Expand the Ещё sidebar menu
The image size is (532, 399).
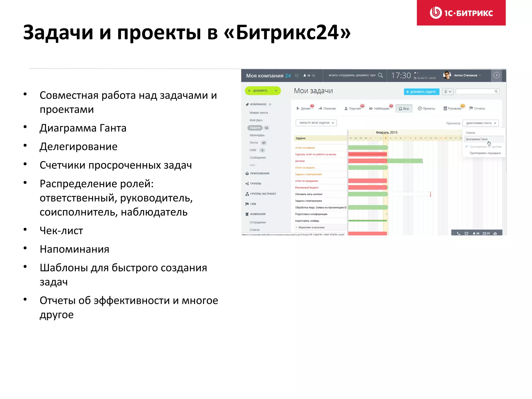click(x=253, y=165)
